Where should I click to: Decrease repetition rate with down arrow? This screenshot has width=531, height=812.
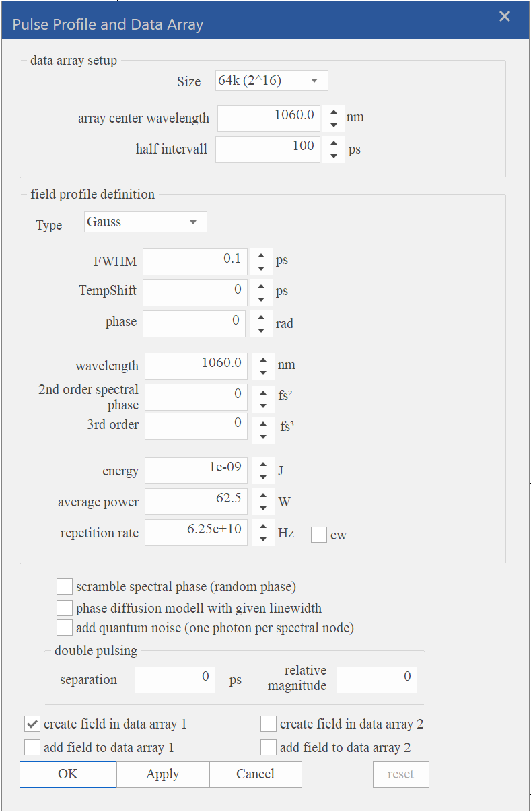[263, 539]
